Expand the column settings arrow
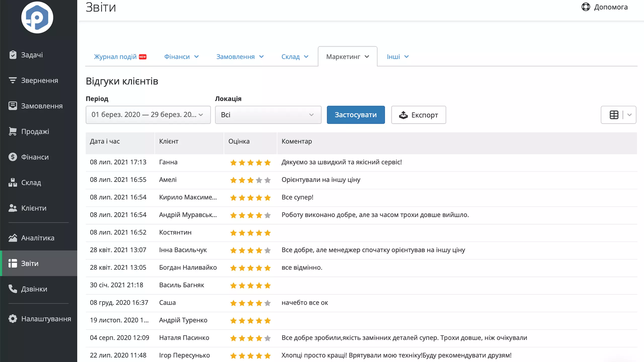 (629, 115)
